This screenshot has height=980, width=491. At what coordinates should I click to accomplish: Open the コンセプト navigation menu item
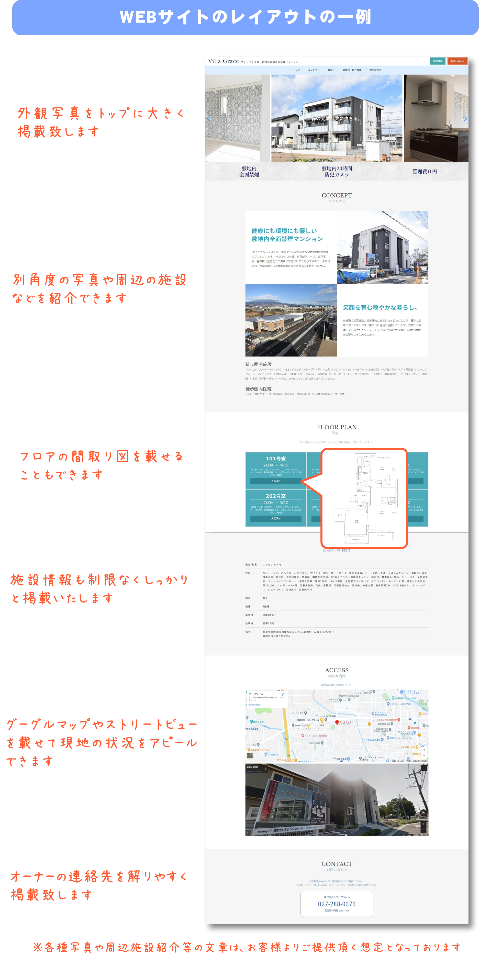coord(313,70)
